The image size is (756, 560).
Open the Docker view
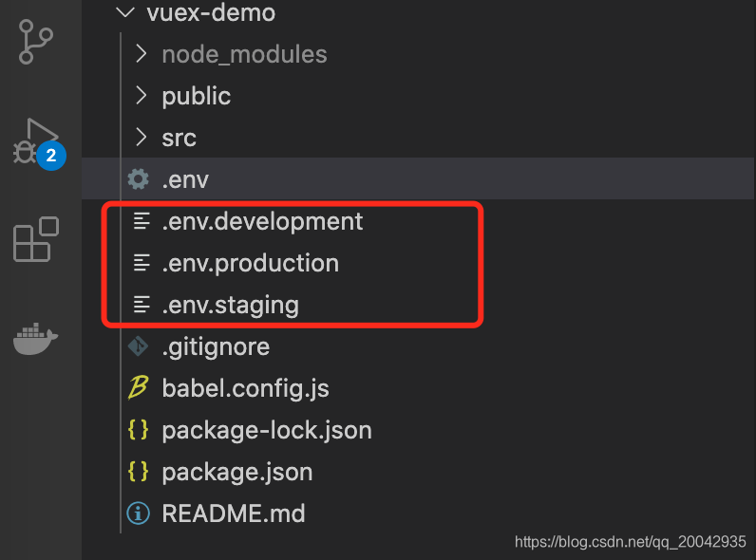(36, 337)
